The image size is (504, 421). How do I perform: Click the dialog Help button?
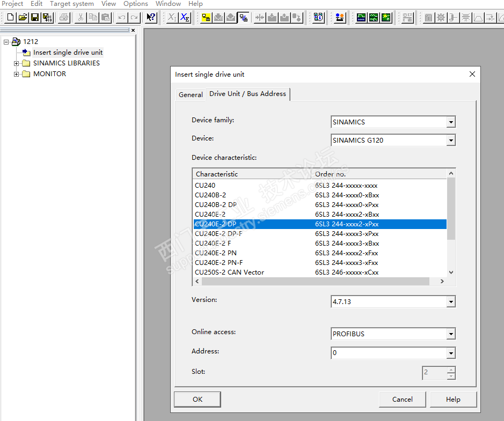pyautogui.click(x=453, y=399)
